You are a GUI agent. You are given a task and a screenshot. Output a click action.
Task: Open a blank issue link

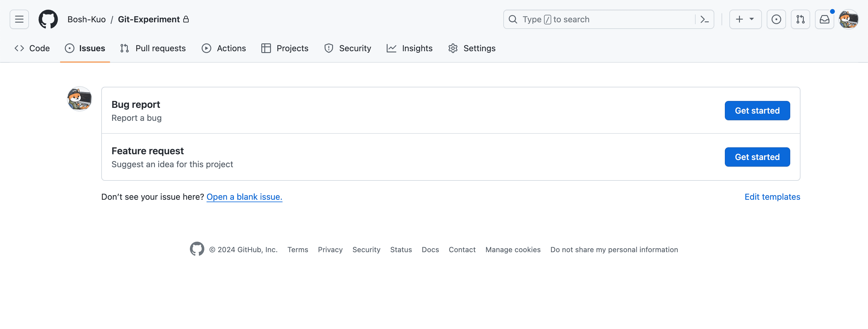pos(244,197)
